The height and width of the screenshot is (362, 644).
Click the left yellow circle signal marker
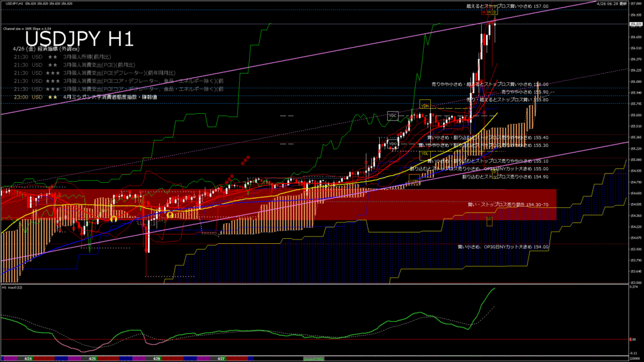[113, 219]
